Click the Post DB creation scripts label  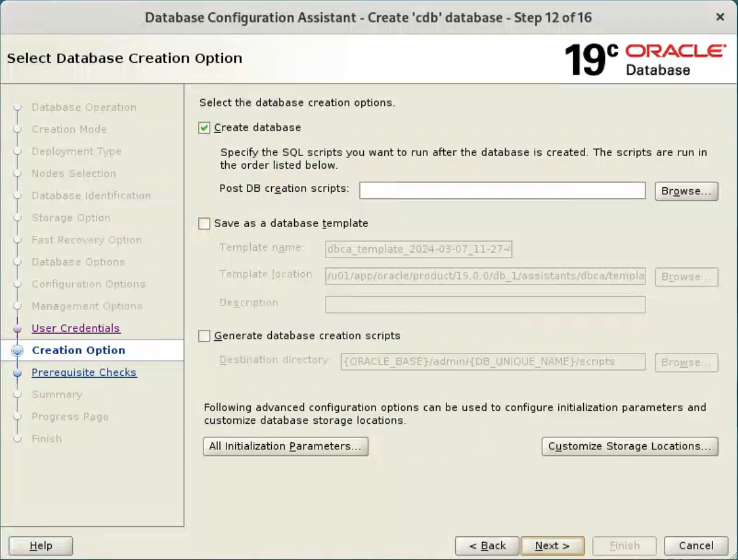point(285,188)
